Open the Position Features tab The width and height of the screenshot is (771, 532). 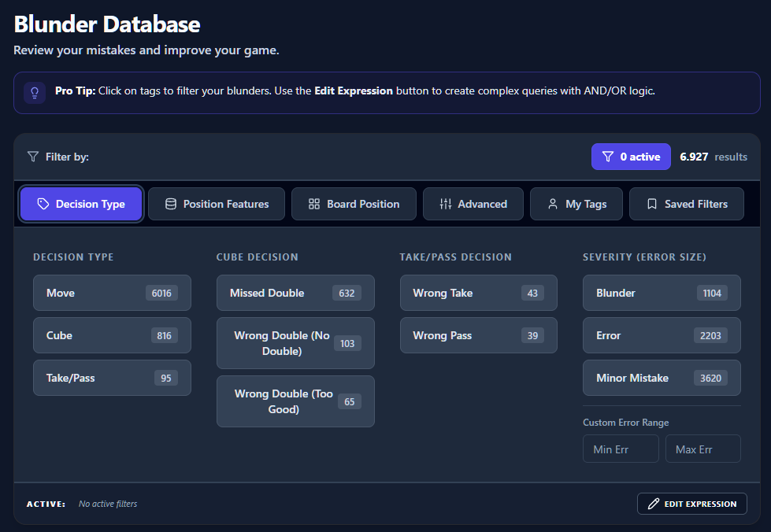tap(217, 204)
